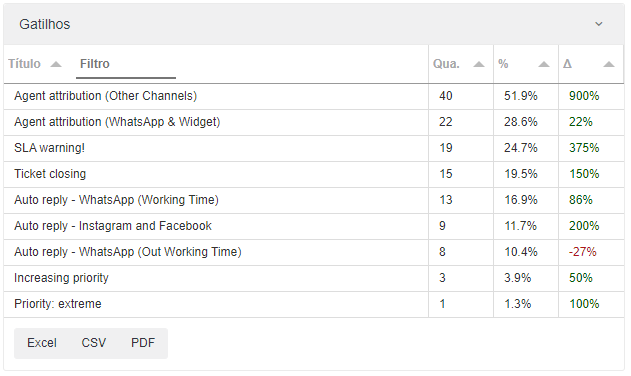Export table as CSV
The width and height of the screenshot is (631, 376).
(93, 343)
